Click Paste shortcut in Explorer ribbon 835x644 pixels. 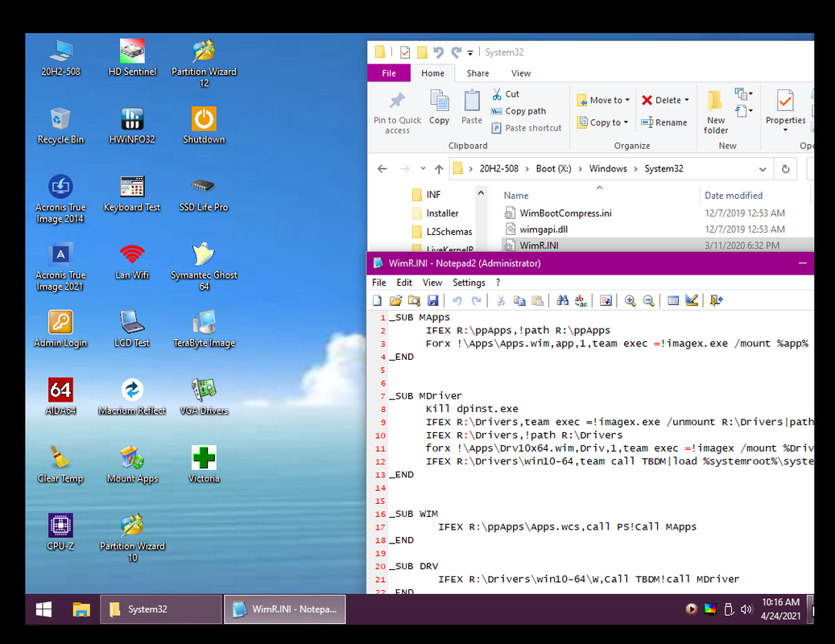tap(527, 128)
